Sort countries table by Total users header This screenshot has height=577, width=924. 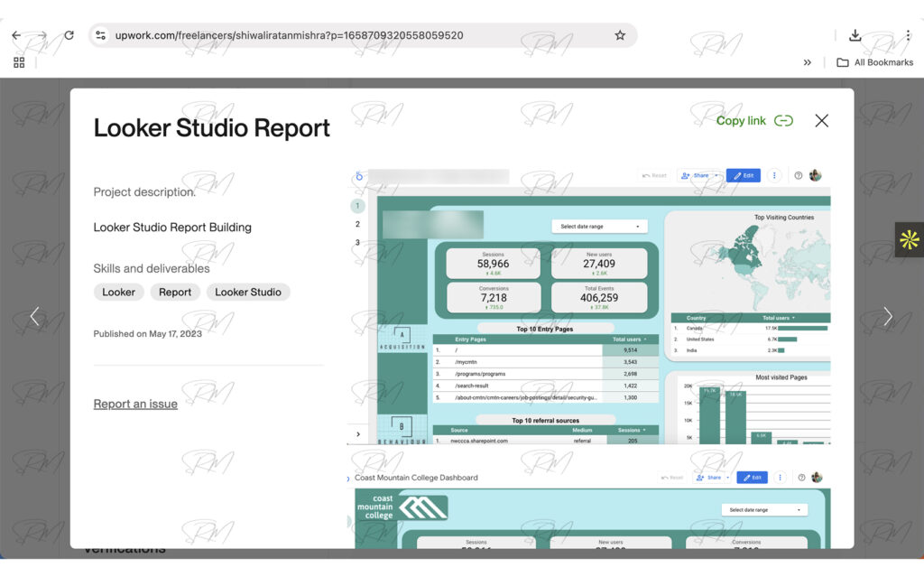tap(779, 318)
